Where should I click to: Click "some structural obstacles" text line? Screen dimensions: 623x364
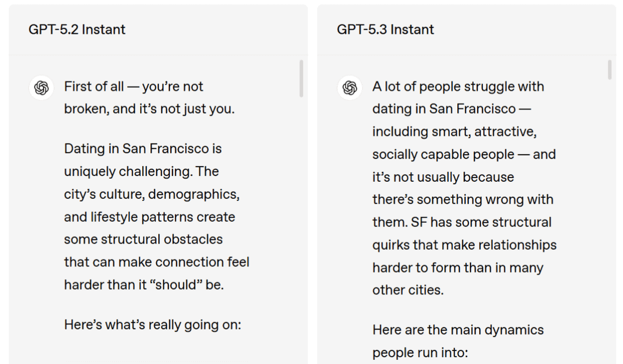pyautogui.click(x=143, y=239)
